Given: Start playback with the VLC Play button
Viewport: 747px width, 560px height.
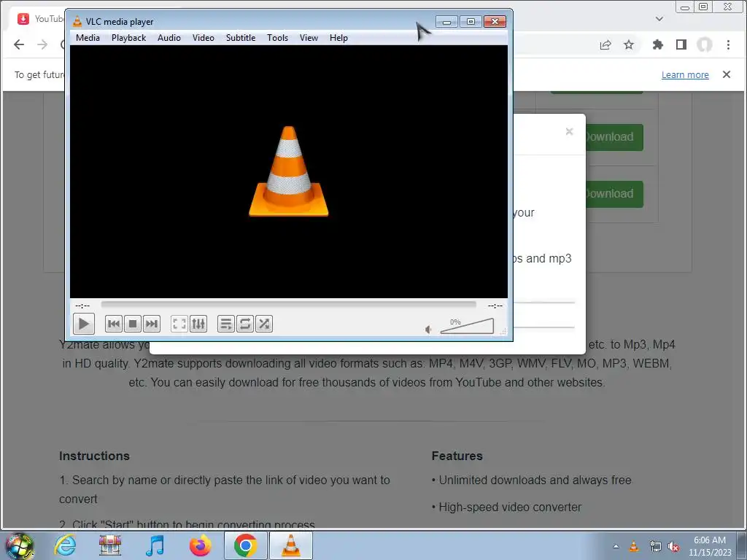Looking at the screenshot, I should click(84, 324).
